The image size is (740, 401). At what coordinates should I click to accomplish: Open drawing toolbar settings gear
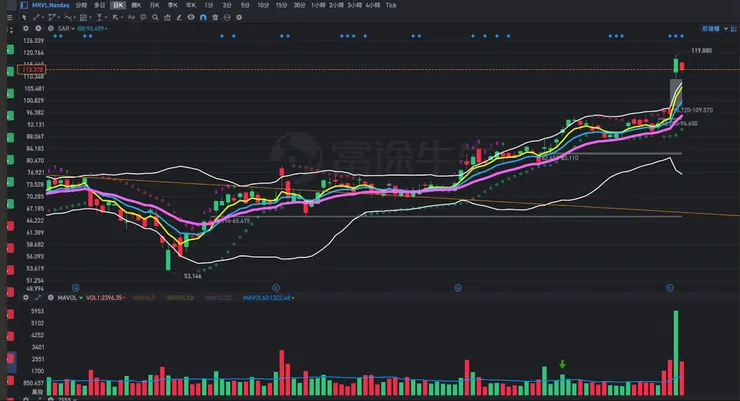pyautogui.click(x=239, y=17)
